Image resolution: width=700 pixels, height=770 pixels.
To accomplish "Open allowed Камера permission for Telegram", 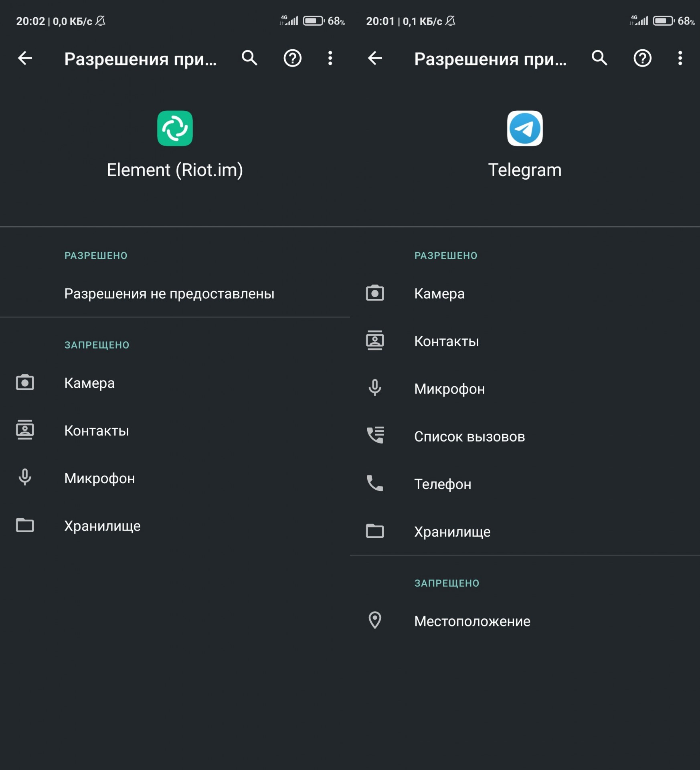I will [525, 294].
